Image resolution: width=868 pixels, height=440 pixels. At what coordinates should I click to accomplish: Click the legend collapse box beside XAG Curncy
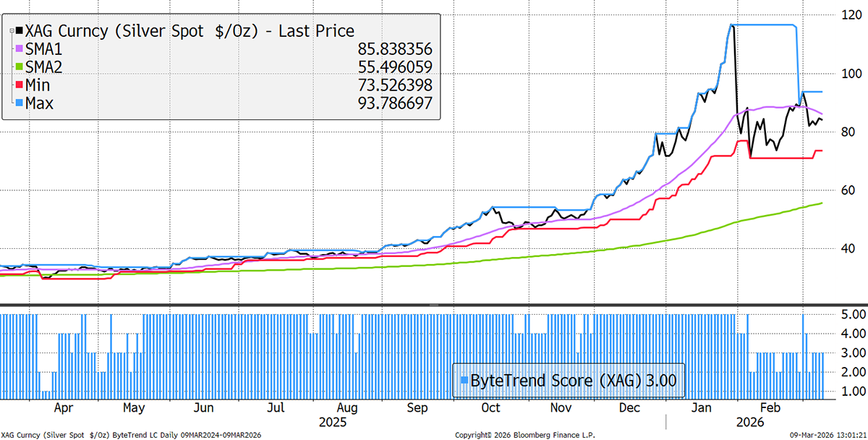(x=11, y=32)
